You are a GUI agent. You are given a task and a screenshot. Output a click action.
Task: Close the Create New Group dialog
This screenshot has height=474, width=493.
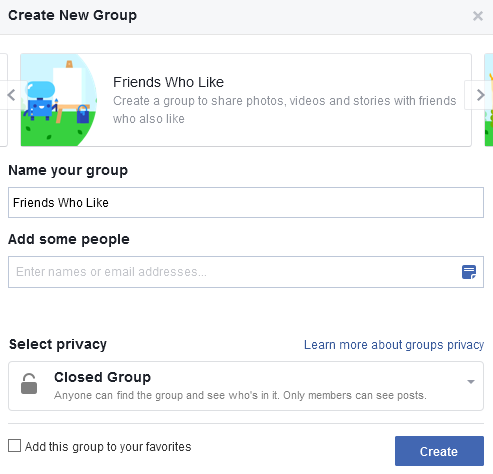[478, 16]
